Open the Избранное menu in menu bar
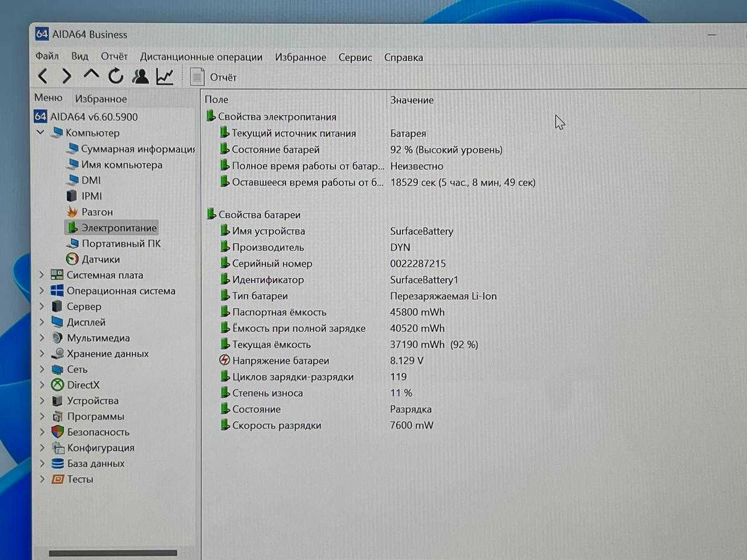Image resolution: width=747 pixels, height=560 pixels. point(301,57)
